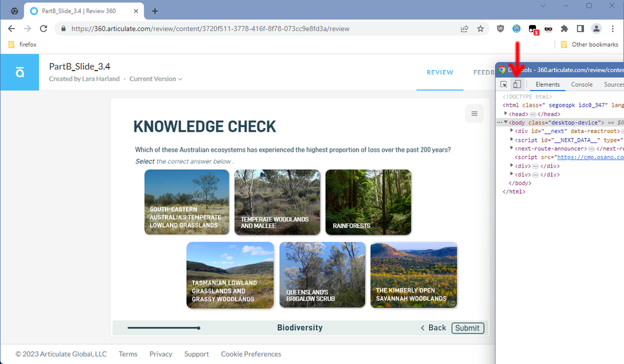
Task: Toggle the browser side panel icon
Action: point(580,29)
